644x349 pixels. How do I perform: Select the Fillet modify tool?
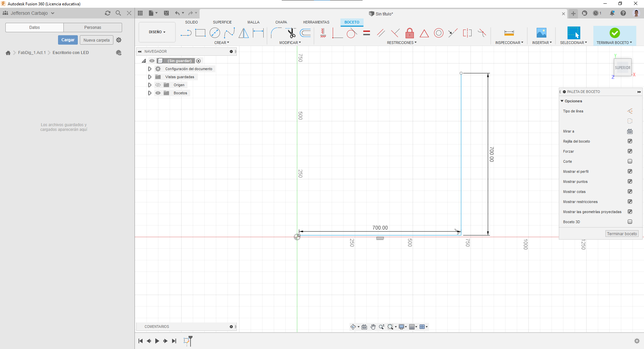[x=276, y=33]
